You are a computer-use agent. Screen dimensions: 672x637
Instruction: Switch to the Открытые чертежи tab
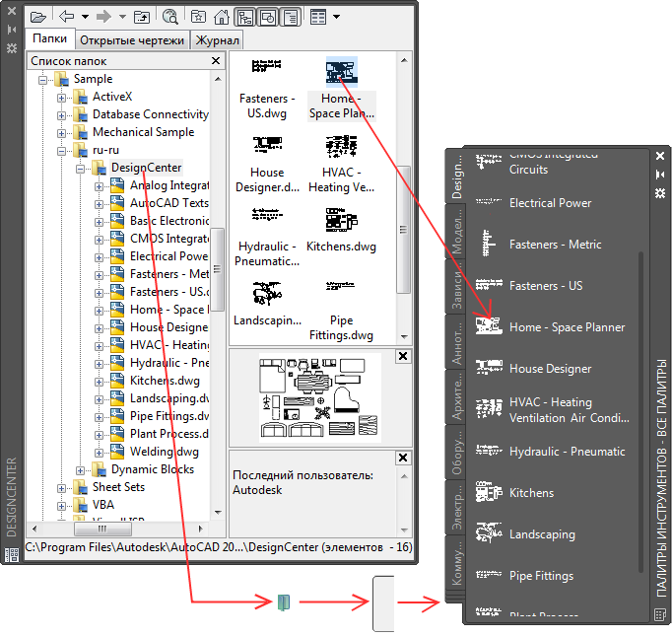click(132, 40)
